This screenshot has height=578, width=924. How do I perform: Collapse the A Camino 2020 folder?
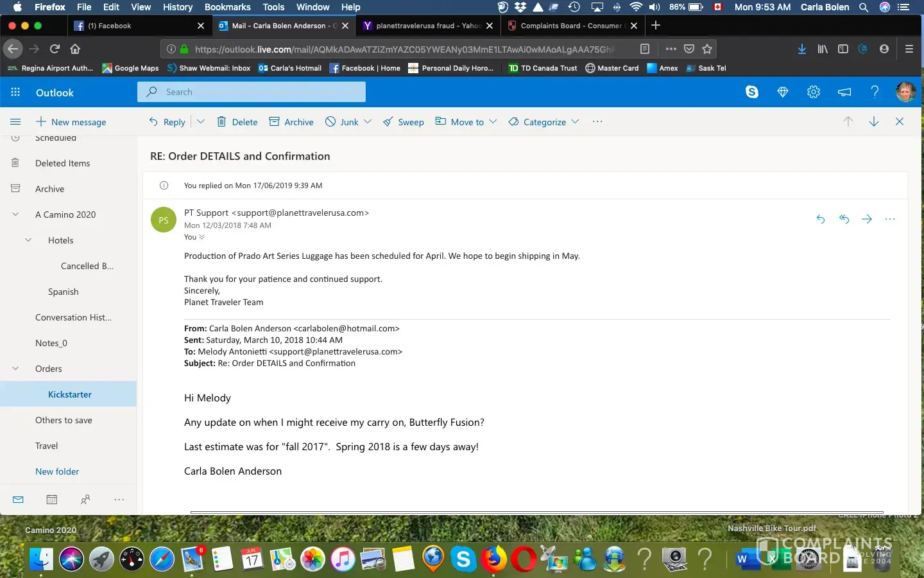[15, 215]
